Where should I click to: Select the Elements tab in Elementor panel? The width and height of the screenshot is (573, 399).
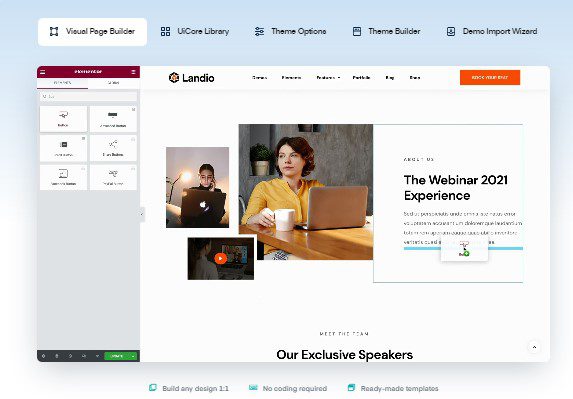pos(62,83)
